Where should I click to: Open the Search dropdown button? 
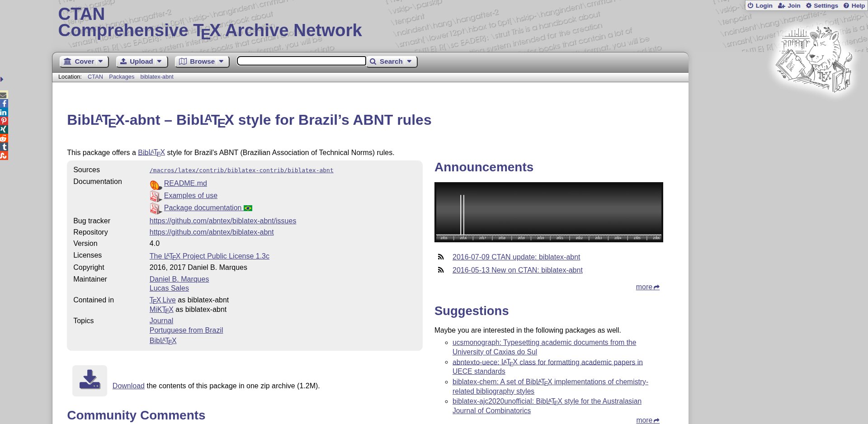pos(392,61)
